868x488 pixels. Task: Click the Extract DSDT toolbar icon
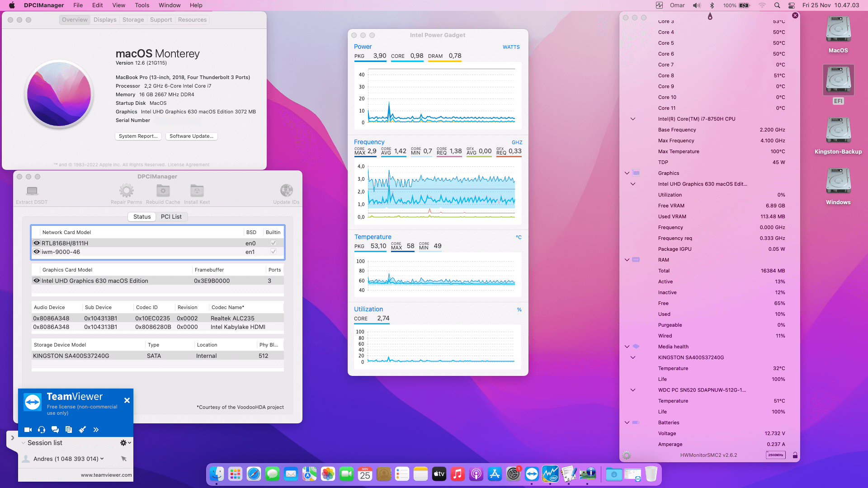pos(32,191)
